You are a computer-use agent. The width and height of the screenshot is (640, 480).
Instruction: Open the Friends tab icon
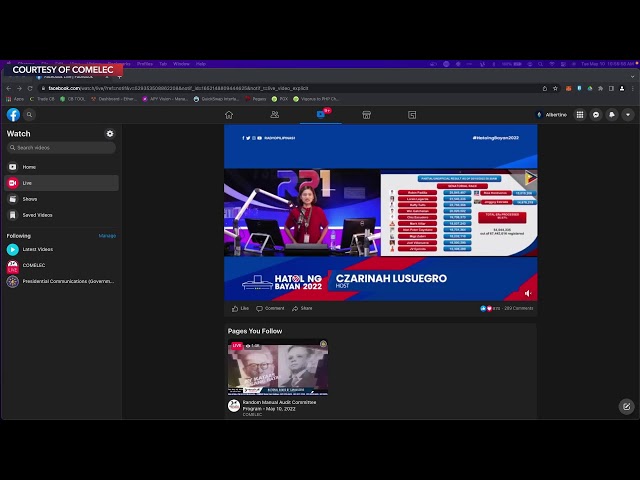(275, 115)
